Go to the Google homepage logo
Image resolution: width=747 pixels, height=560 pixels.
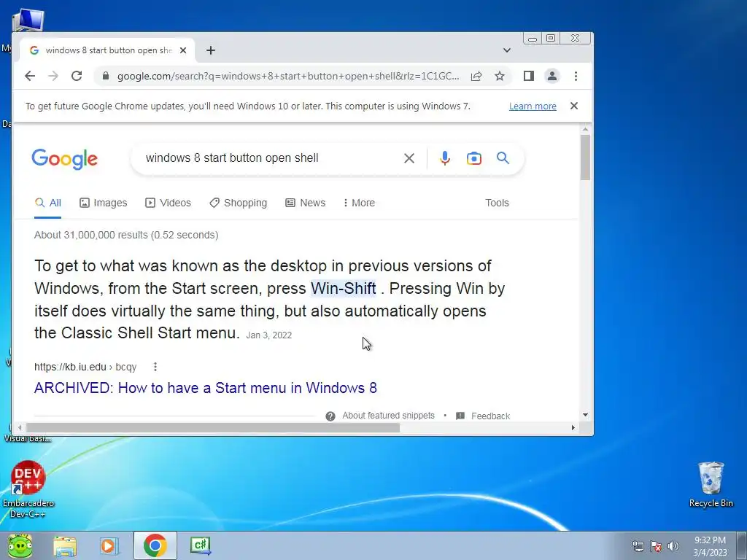(64, 158)
